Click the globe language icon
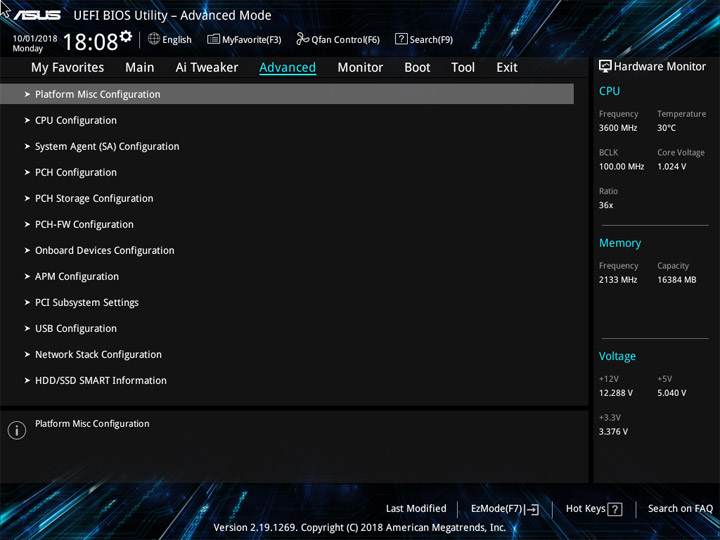The height and width of the screenshot is (540, 720). click(x=154, y=39)
